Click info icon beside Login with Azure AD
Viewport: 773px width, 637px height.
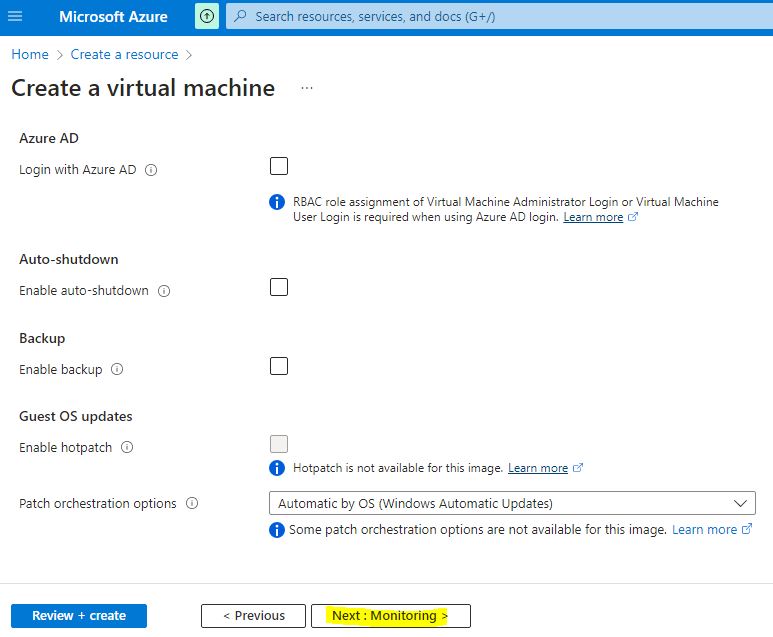tap(152, 170)
